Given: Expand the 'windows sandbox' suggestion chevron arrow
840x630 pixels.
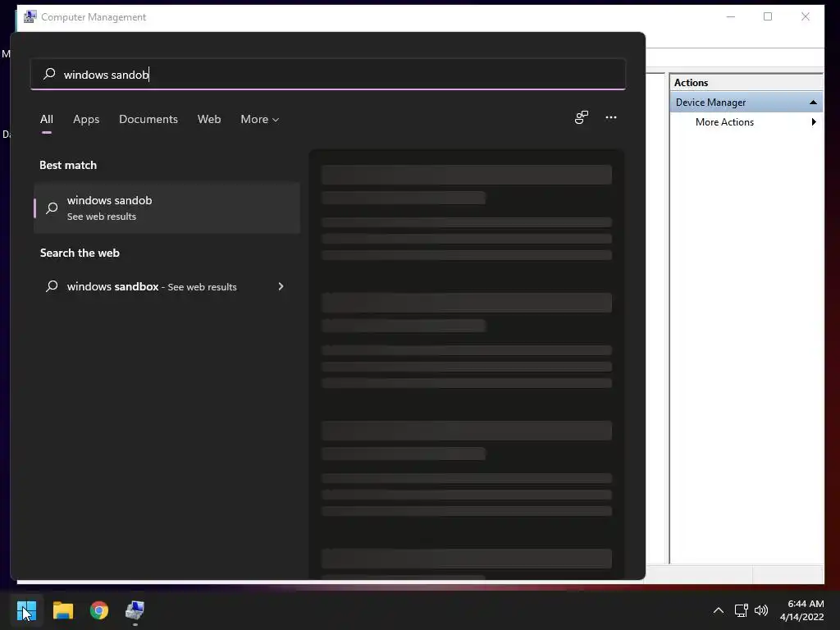Looking at the screenshot, I should coord(281,286).
